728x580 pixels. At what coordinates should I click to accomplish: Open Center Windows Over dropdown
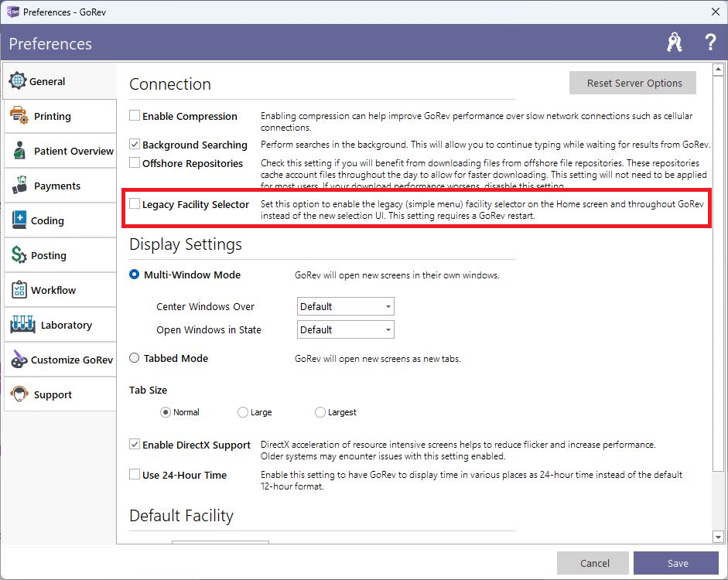(x=345, y=306)
